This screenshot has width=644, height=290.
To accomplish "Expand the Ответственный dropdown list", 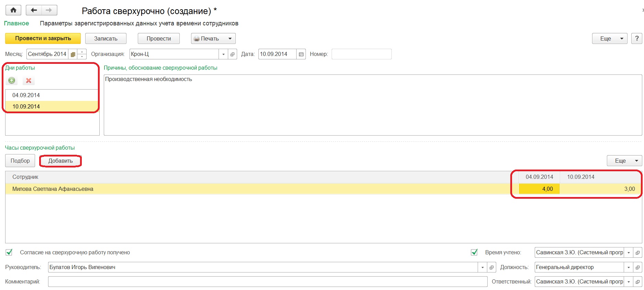I will tap(628, 282).
